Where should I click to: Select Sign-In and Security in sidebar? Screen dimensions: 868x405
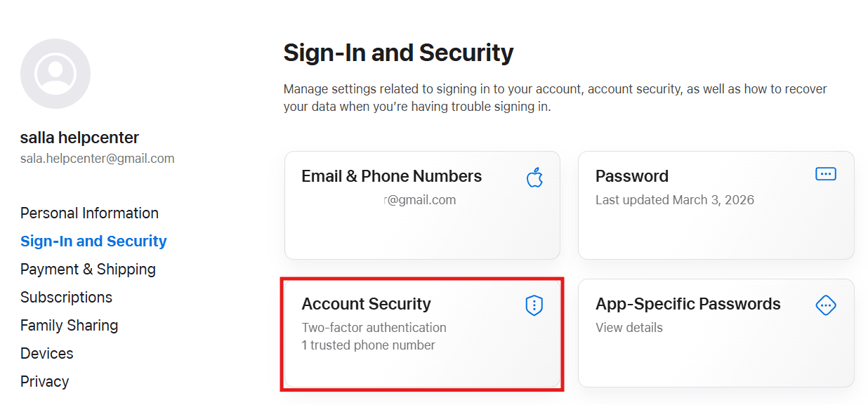[93, 241]
